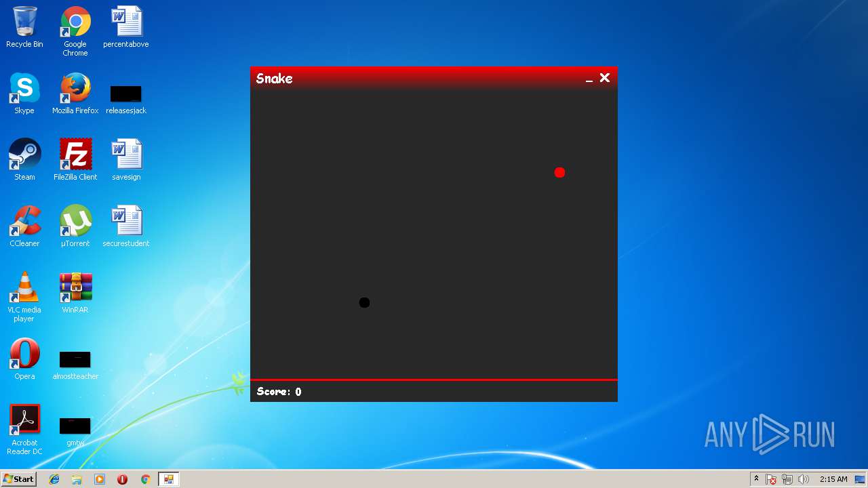This screenshot has height=488, width=868.
Task: Launch the CCleaner desktop shortcut
Action: coord(24,227)
